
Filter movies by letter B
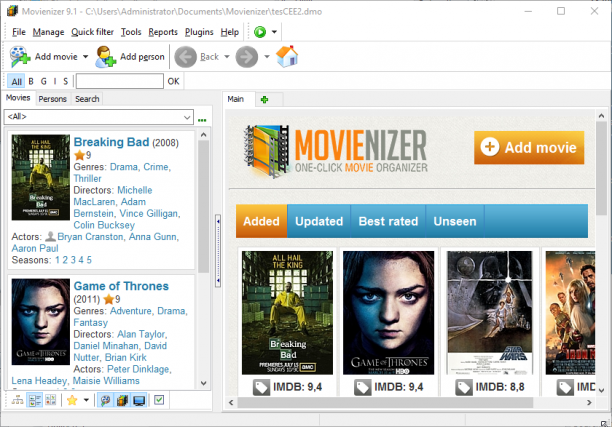(31, 81)
